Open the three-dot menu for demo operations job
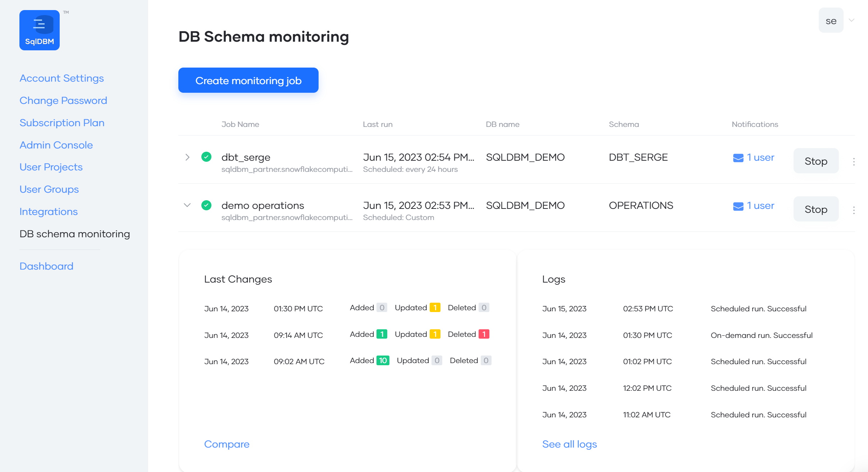Viewport: 868px width, 472px height. click(854, 210)
